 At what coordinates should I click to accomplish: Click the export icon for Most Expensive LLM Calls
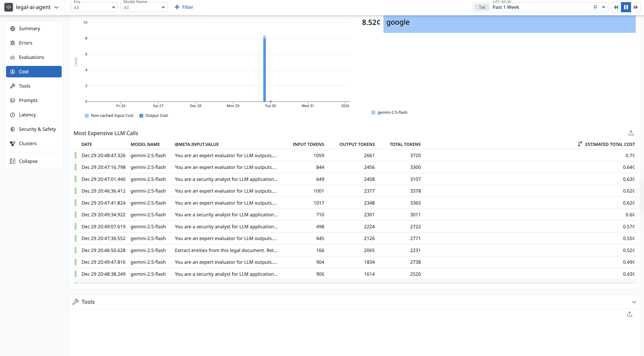[631, 133]
